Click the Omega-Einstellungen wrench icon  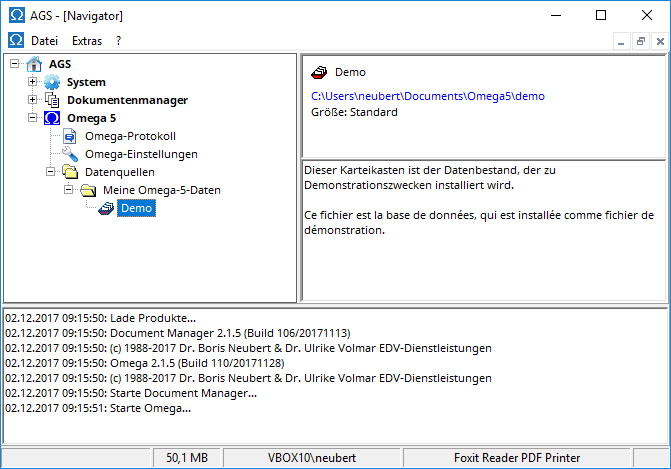pos(69,154)
